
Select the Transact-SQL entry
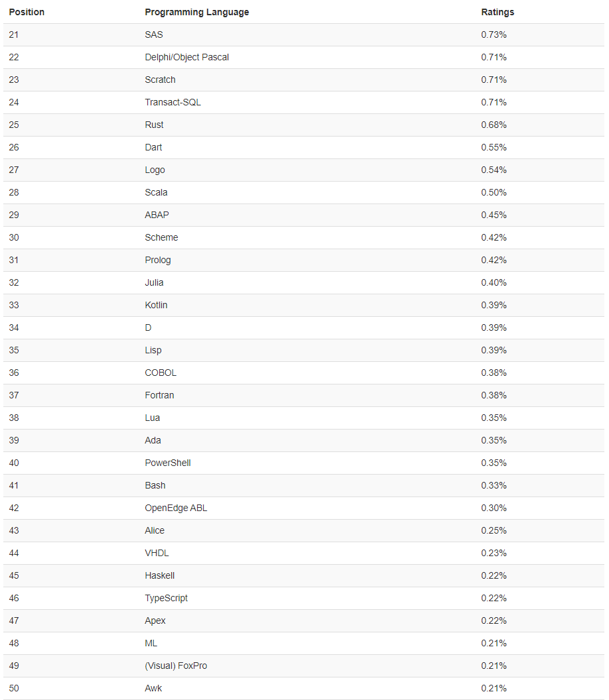click(172, 102)
